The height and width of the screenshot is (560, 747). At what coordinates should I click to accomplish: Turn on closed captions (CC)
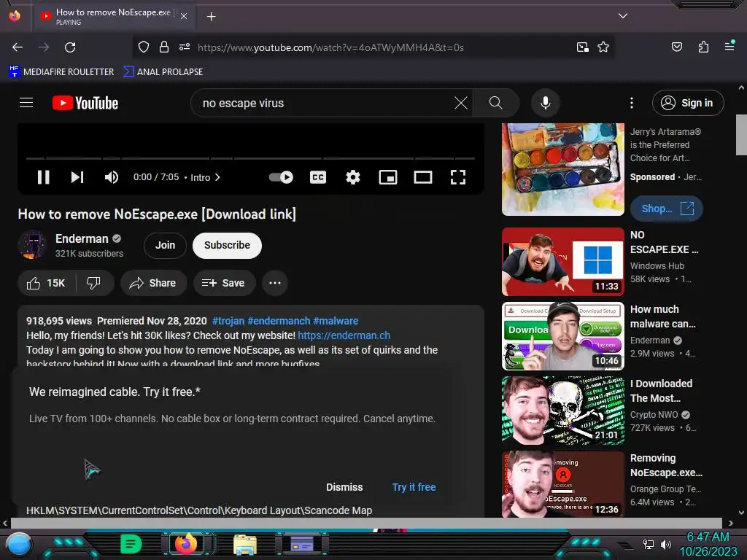point(318,177)
